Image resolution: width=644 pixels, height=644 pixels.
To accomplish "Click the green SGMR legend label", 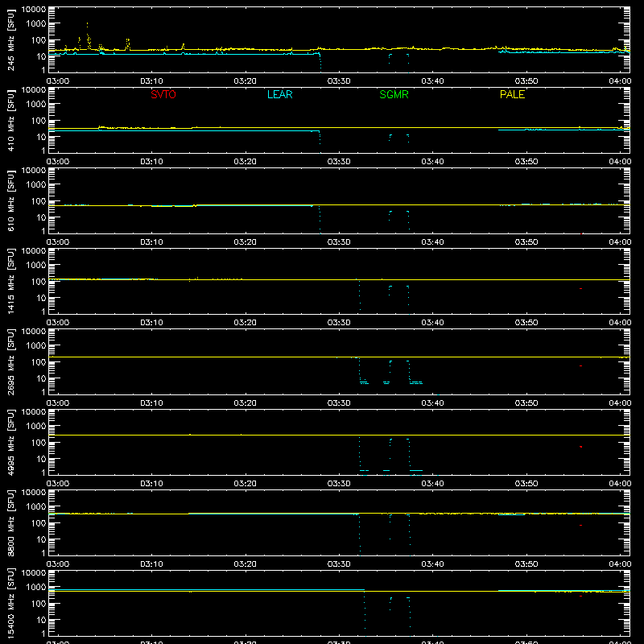I will click(x=394, y=94).
